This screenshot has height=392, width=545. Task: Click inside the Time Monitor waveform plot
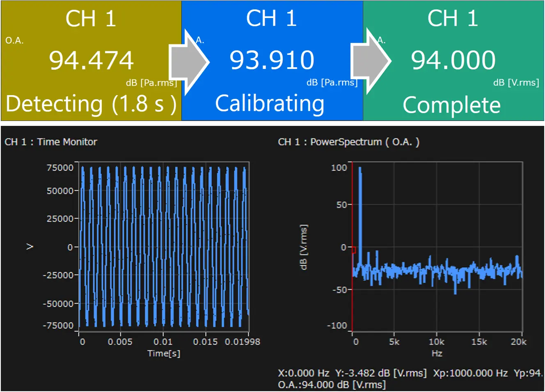click(x=164, y=246)
